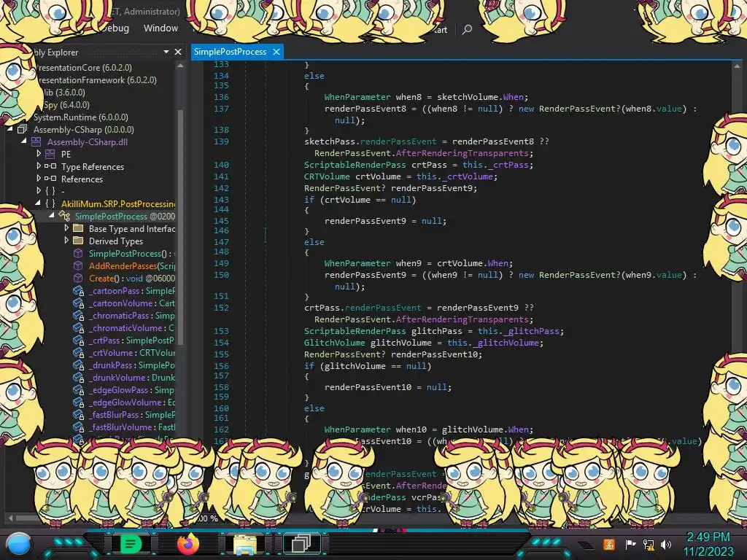Select the _chromaticVolume field
This screenshot has height=560, width=747.
131,327
